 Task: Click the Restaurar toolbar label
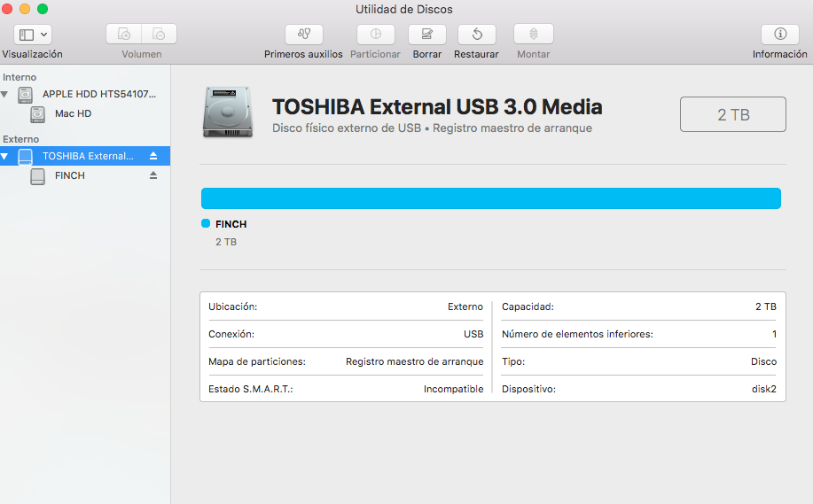[x=476, y=54]
